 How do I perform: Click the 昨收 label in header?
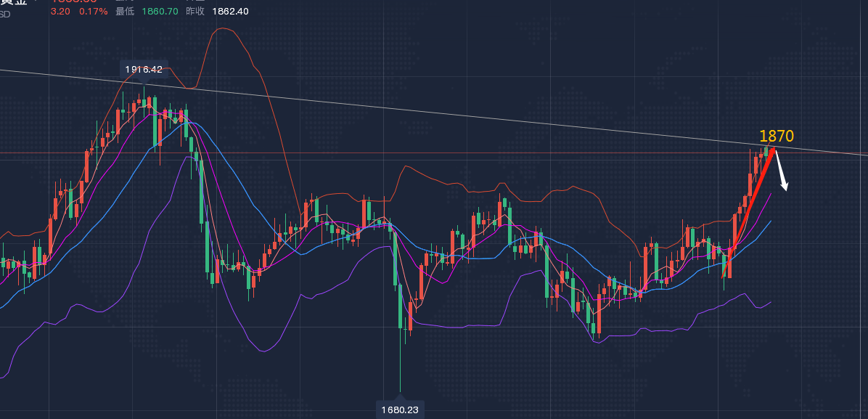click(x=195, y=11)
